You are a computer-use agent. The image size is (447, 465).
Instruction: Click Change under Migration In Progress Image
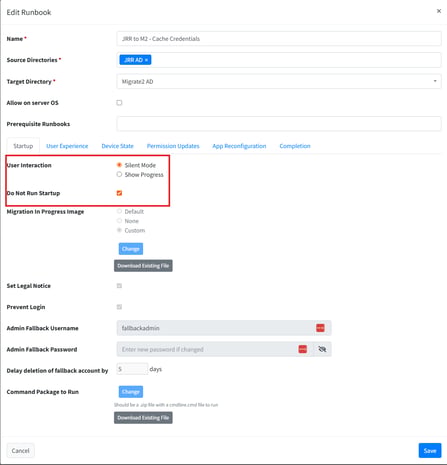point(131,249)
